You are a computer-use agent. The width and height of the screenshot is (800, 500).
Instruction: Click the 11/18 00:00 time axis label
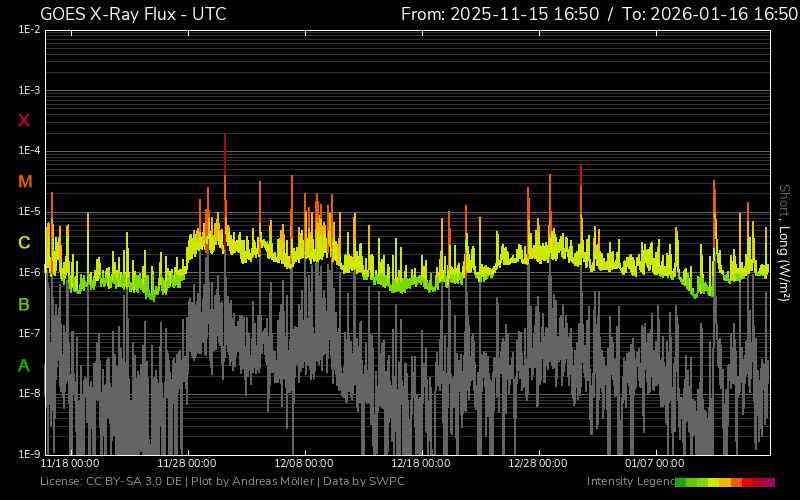click(x=70, y=464)
